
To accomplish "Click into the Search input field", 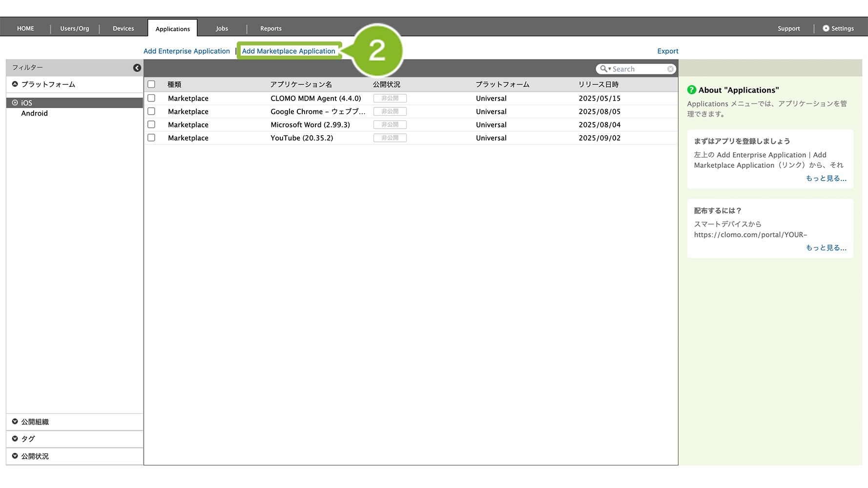I will coord(639,69).
